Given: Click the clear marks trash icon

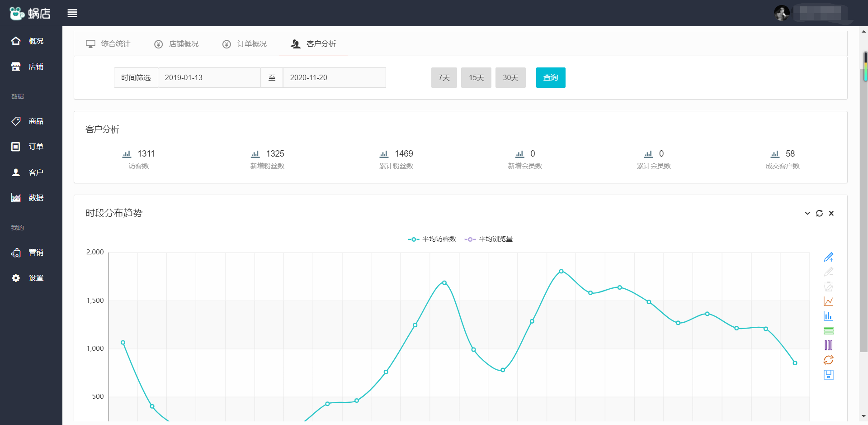Looking at the screenshot, I should (x=828, y=287).
